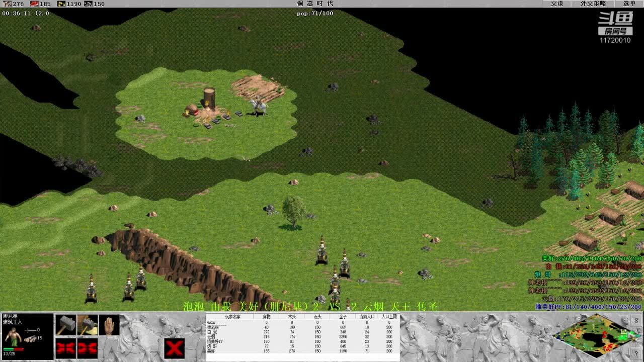Click the raised-hand Stop command icon
Screen dimensions: 644x362
[109, 325]
